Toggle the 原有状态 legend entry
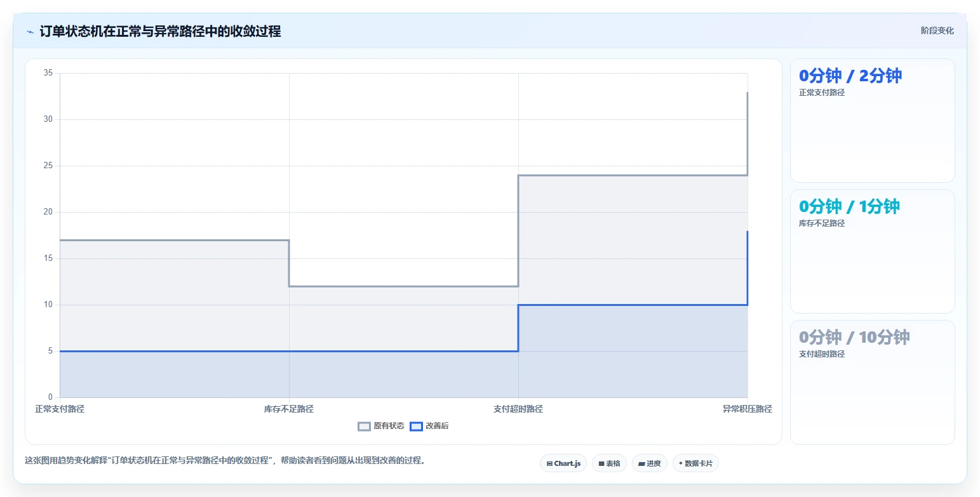 click(381, 426)
